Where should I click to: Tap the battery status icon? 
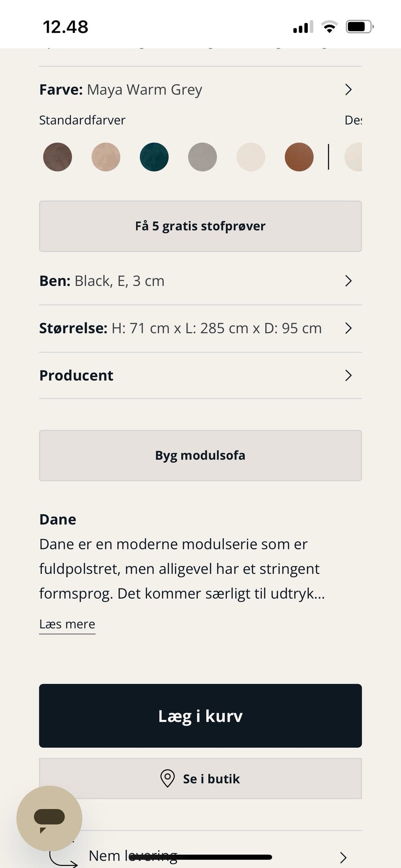coord(359,27)
